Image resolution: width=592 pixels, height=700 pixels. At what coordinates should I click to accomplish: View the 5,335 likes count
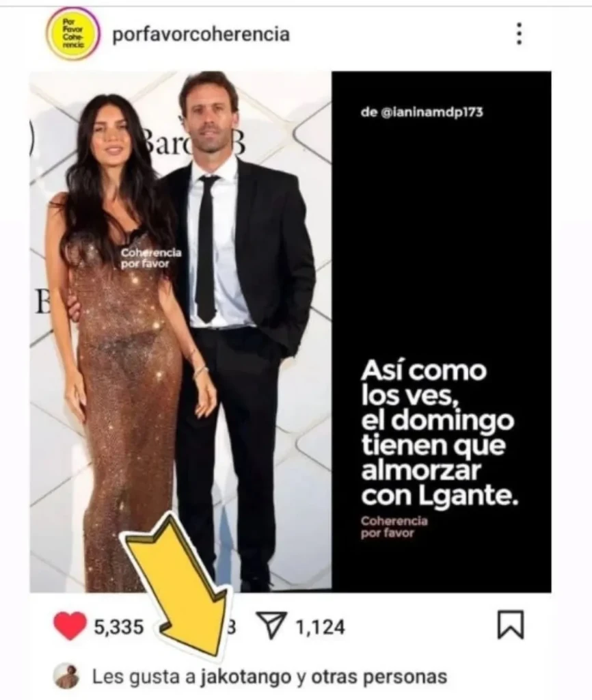pos(119,627)
